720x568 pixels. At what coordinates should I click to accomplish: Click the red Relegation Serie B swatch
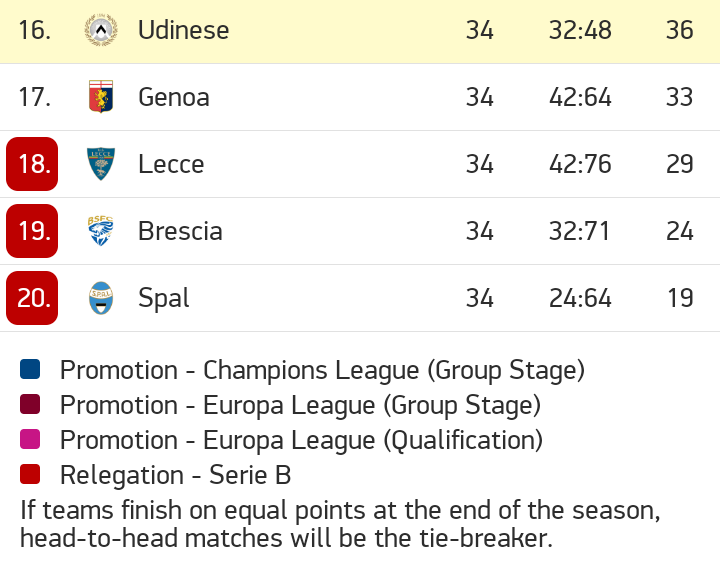30,475
